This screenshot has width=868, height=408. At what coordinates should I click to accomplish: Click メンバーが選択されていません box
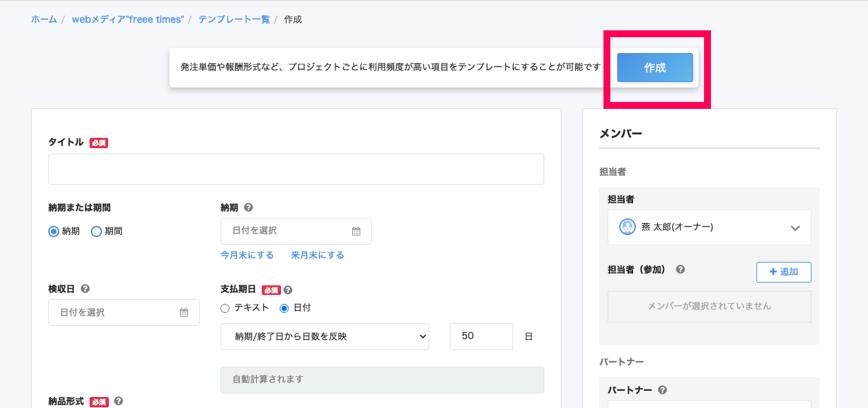[x=710, y=307]
